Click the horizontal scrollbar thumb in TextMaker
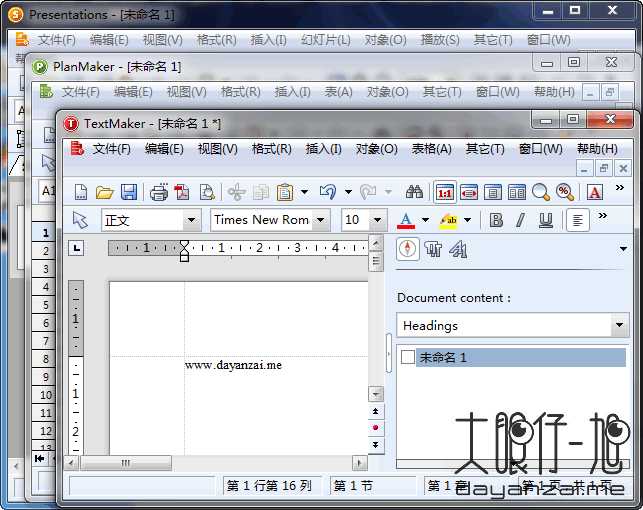This screenshot has height=510, width=643. pyautogui.click(x=126, y=463)
